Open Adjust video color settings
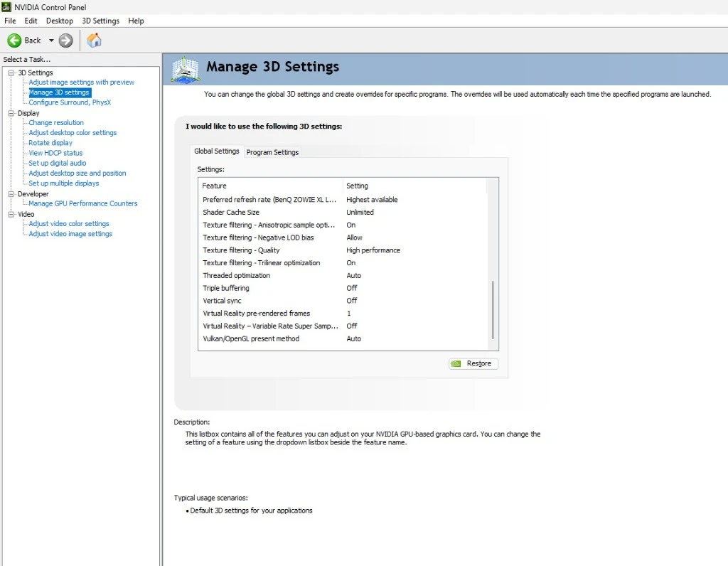The image size is (728, 566). (x=69, y=224)
